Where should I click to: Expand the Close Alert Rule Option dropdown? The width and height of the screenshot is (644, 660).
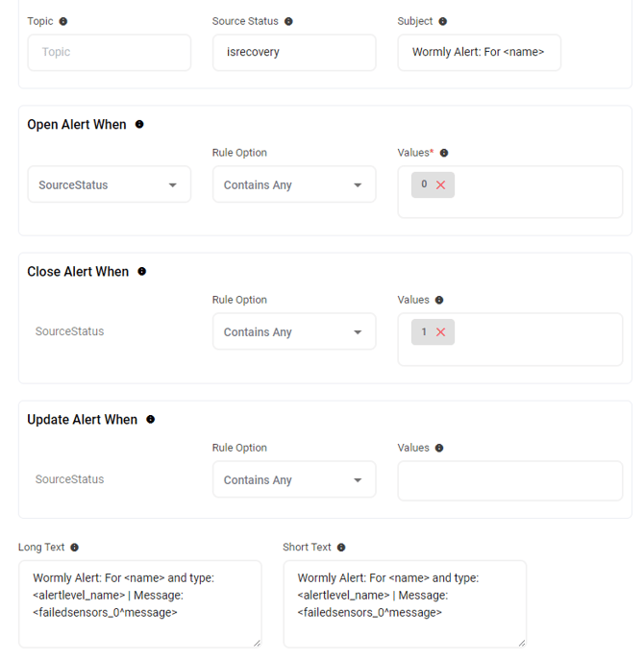tap(293, 332)
